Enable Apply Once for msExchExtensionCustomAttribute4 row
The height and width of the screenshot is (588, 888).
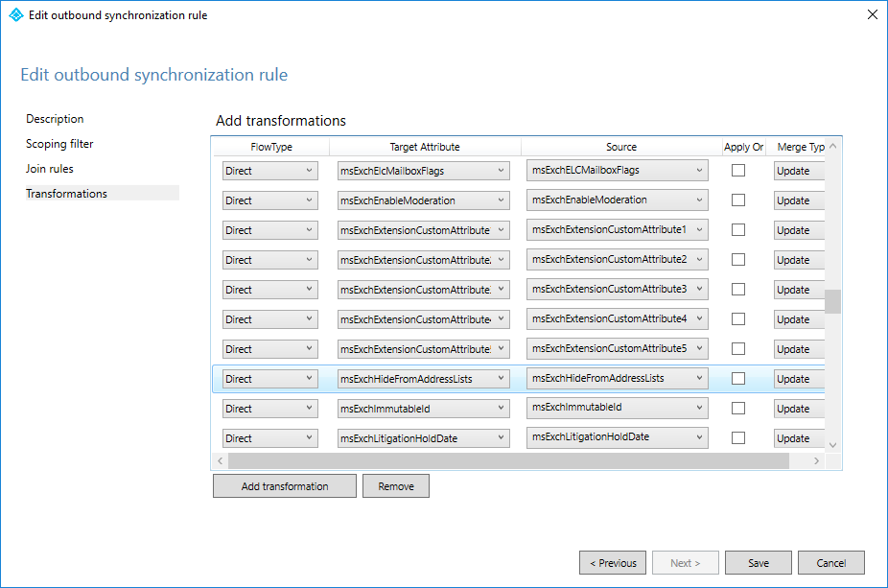(x=738, y=318)
